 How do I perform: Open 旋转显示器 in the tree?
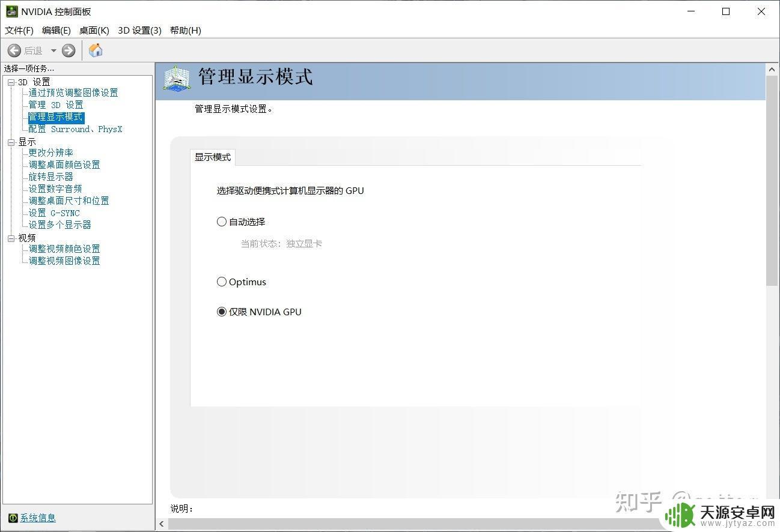point(51,177)
